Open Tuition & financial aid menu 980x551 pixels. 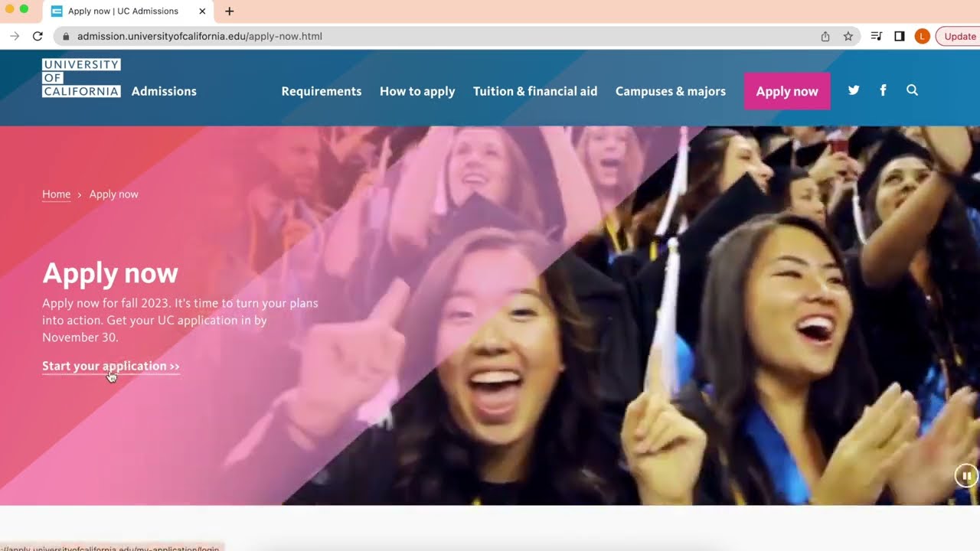pos(535,91)
